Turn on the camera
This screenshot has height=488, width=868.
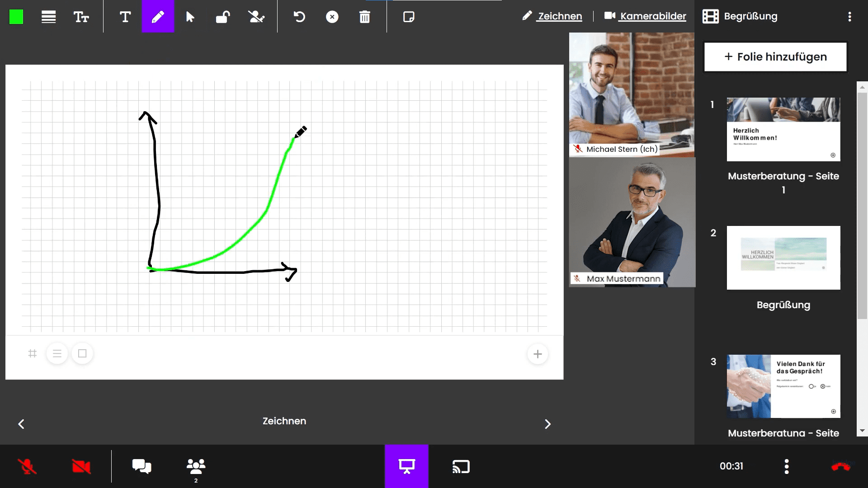point(81,466)
